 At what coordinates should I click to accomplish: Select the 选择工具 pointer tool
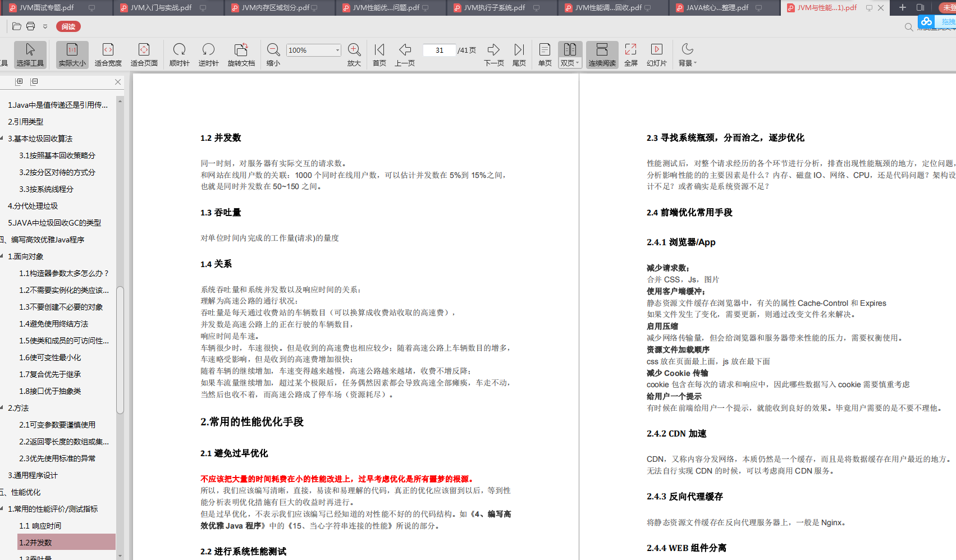click(x=30, y=54)
